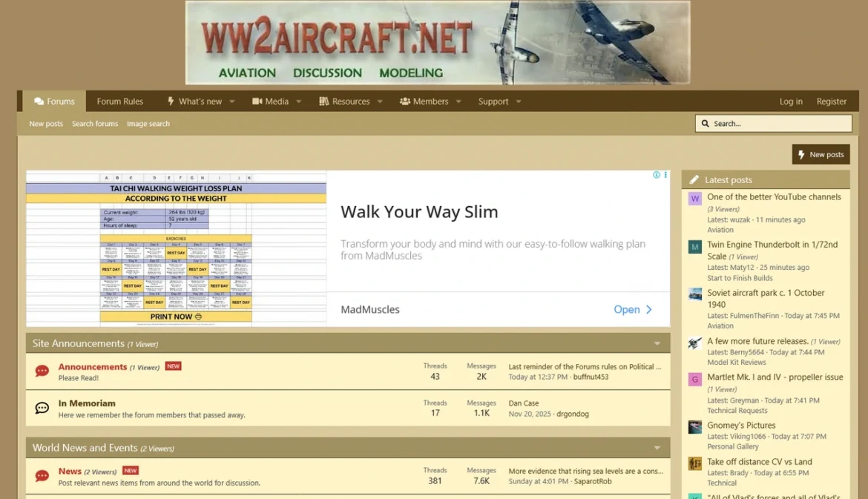Click the News forum speech bubble icon
Viewport: 868px width, 499px height.
point(42,476)
